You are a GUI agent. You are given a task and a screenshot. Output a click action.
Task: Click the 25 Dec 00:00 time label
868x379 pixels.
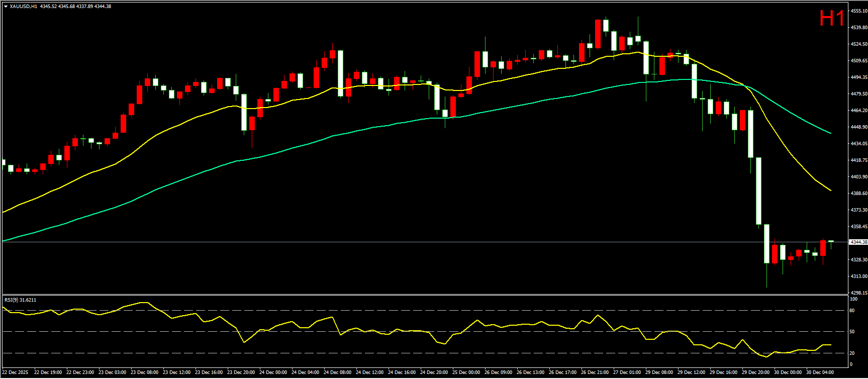(466, 372)
